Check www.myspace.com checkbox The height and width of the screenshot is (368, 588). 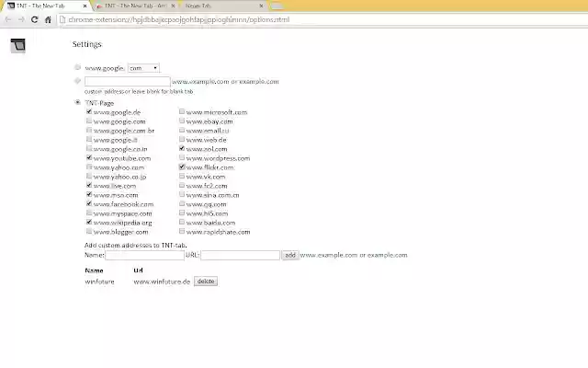89,213
